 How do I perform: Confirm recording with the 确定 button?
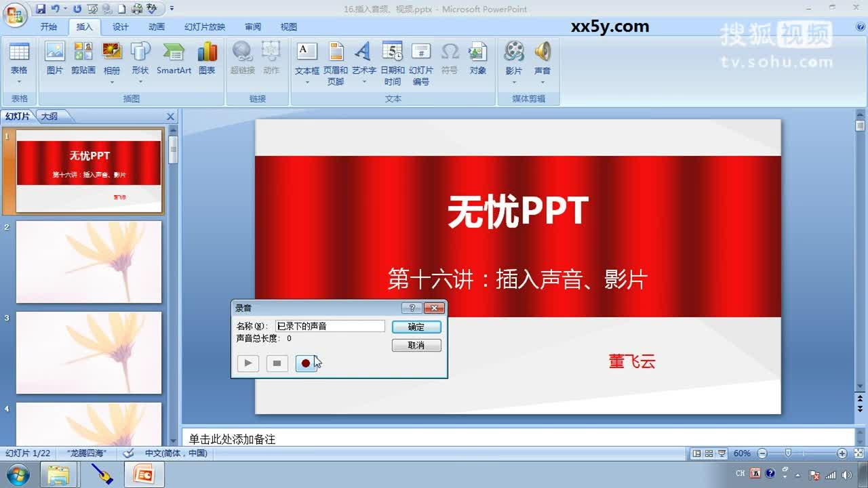[416, 326]
